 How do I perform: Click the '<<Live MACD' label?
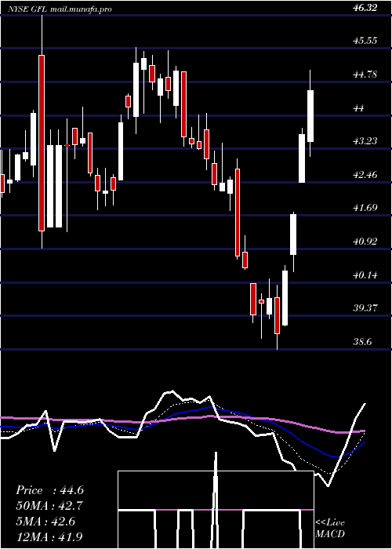(330, 529)
